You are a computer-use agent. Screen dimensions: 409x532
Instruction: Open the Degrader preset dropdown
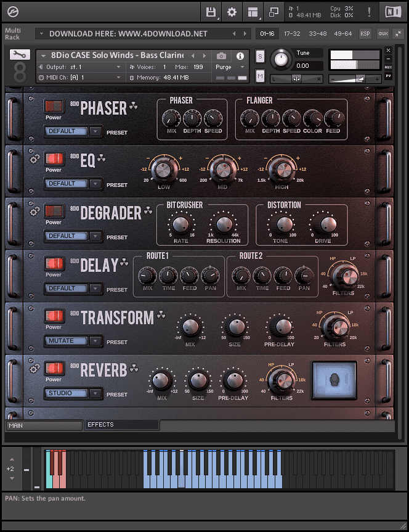tap(73, 236)
